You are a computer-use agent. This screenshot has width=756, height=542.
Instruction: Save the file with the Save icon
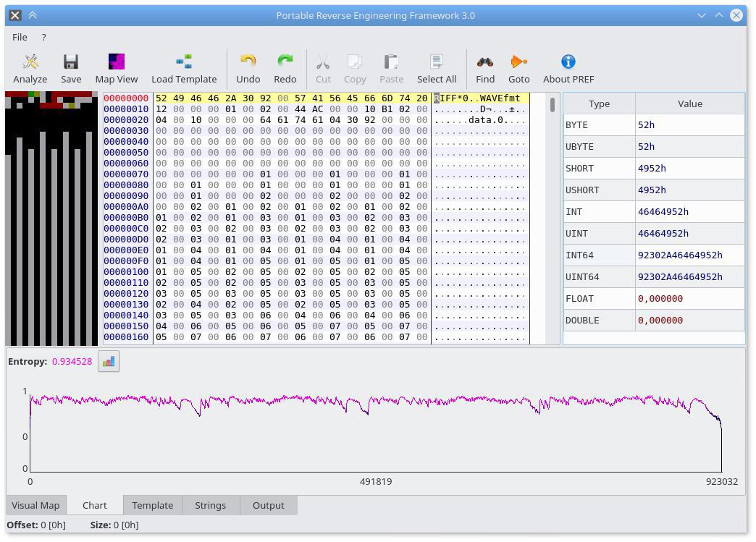click(71, 69)
